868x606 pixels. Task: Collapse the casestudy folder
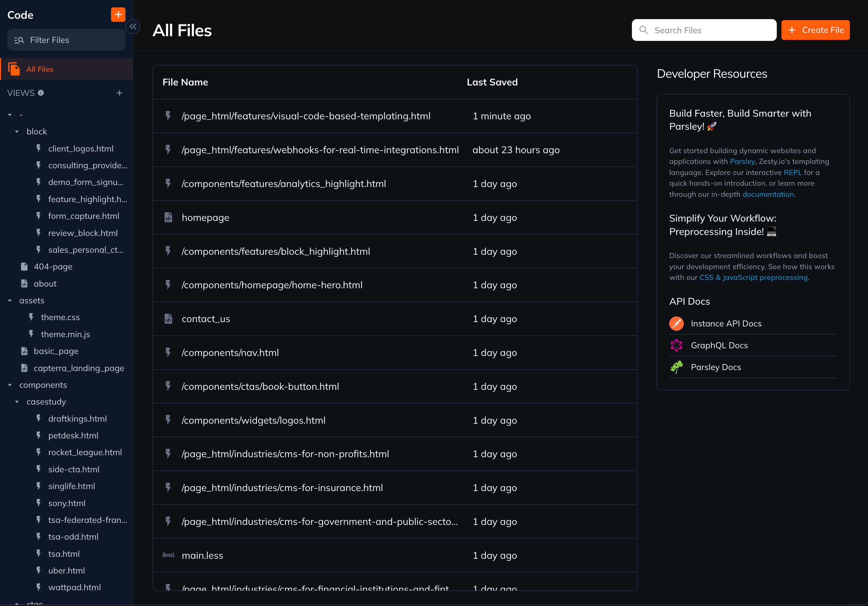[17, 402]
